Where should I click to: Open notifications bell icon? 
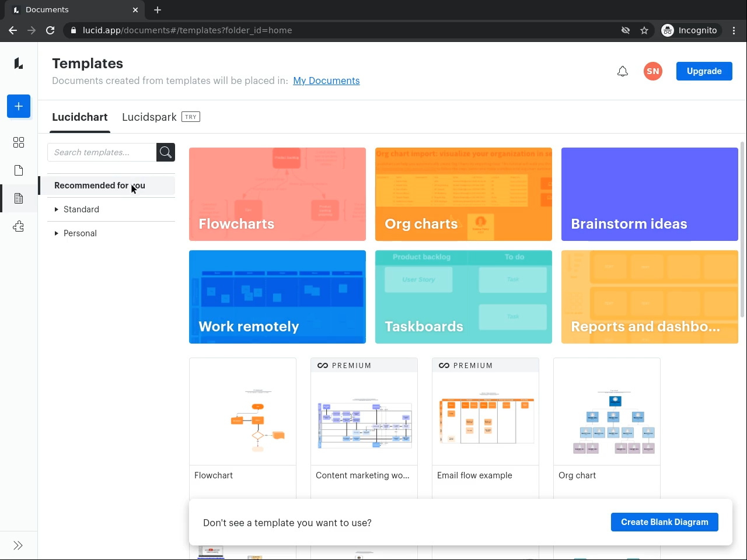tap(623, 71)
